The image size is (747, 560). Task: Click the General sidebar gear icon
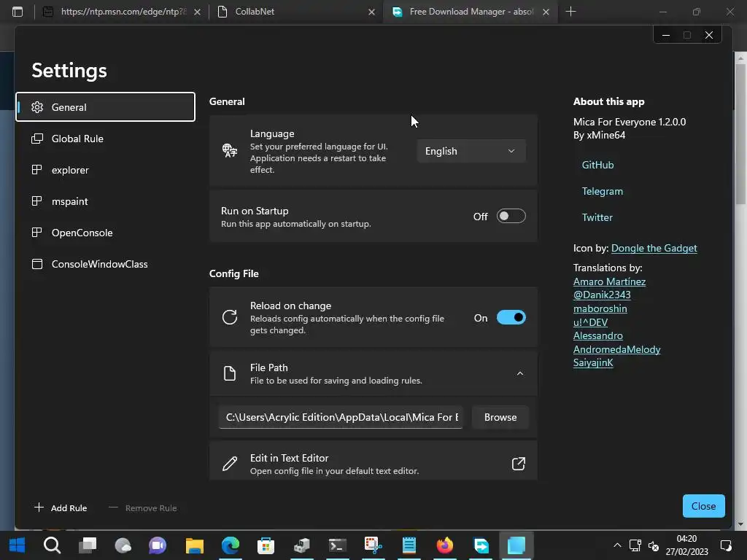coord(37,107)
